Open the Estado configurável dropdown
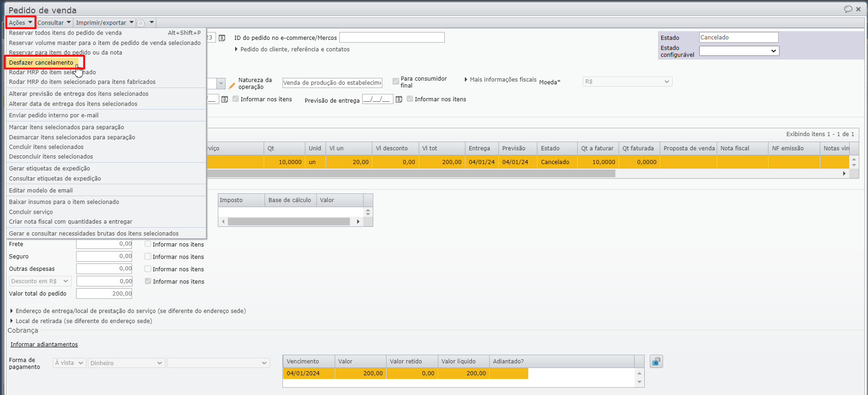Image resolution: width=868 pixels, height=395 pixels. tap(739, 51)
